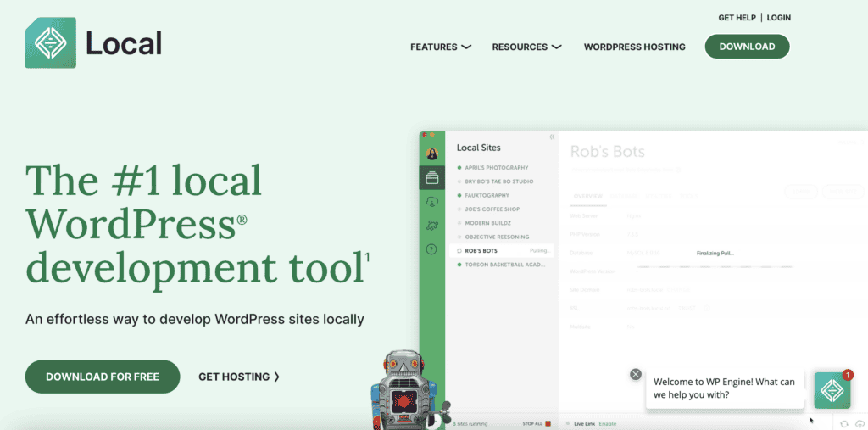This screenshot has height=430, width=868.
Task: Click the Local Sites heading
Action: [478, 148]
